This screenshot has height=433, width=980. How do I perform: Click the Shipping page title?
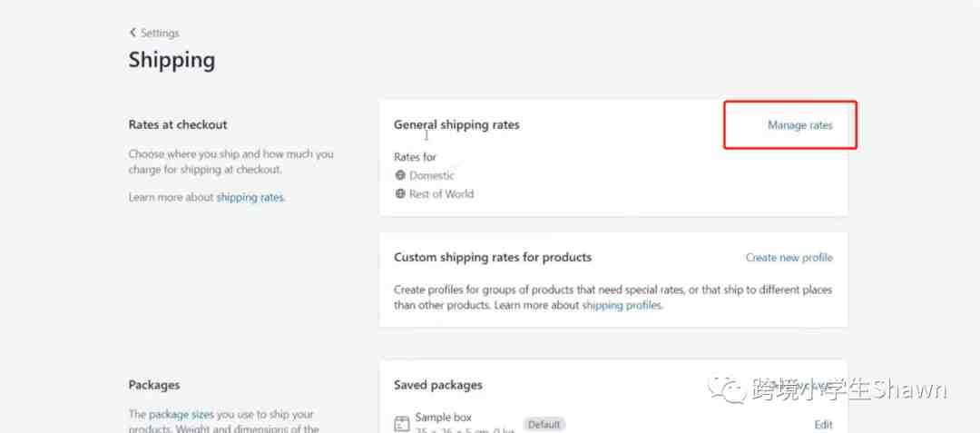[171, 61]
